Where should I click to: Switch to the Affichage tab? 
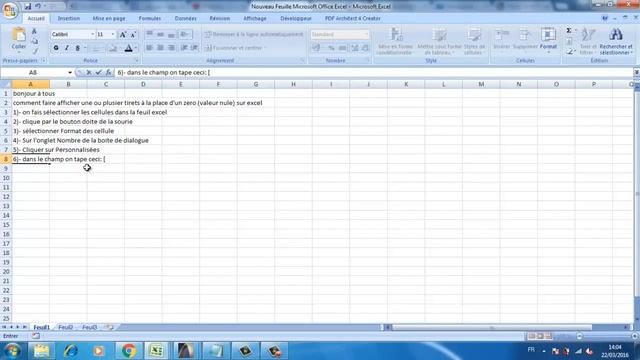pos(255,18)
